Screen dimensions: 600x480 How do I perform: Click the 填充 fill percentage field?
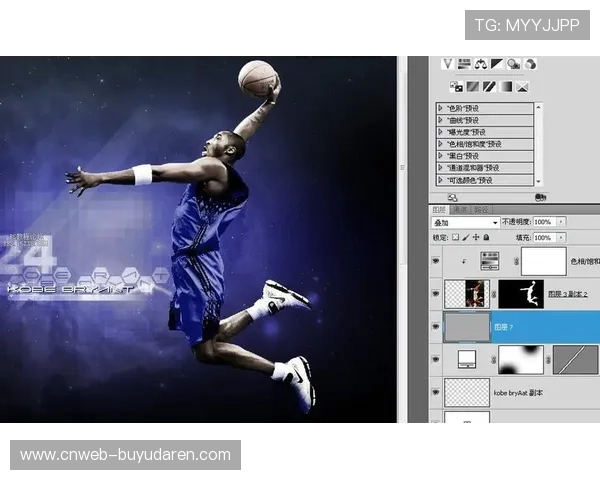point(543,238)
